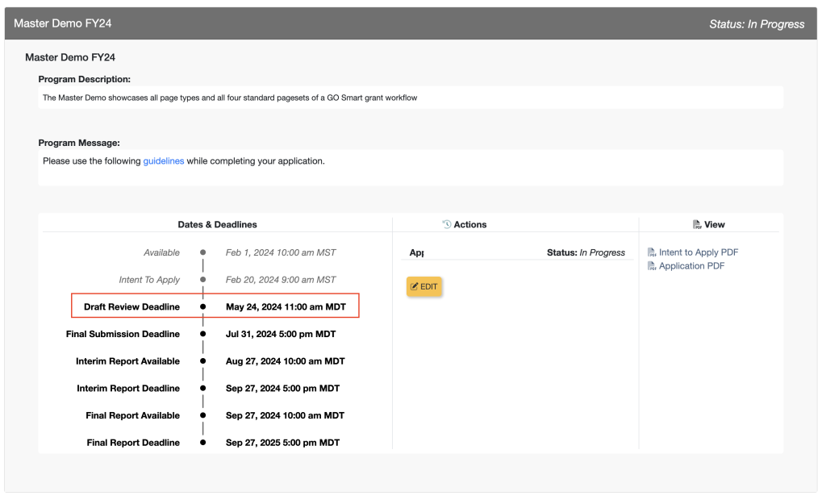Click the PDF icon beside Application PDF

click(652, 266)
